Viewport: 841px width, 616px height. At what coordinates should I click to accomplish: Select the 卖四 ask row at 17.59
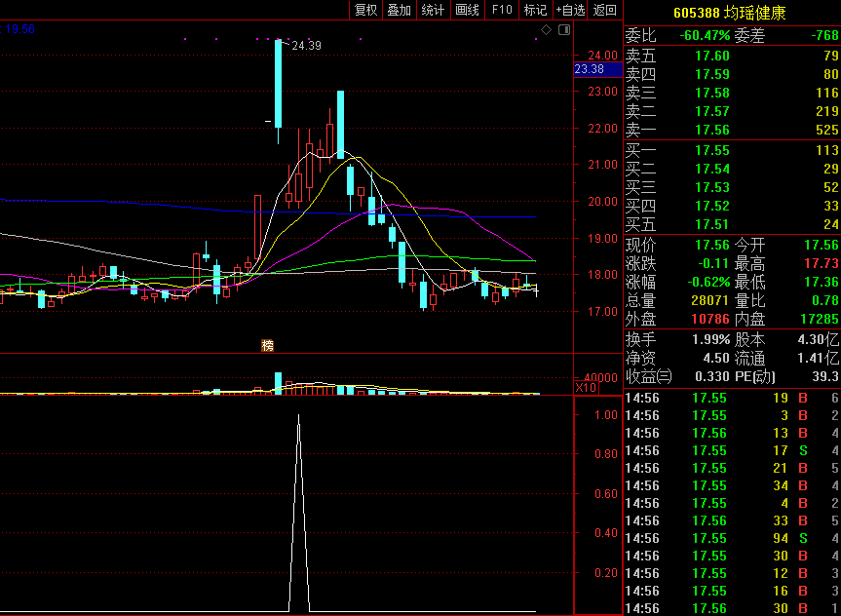[x=732, y=74]
